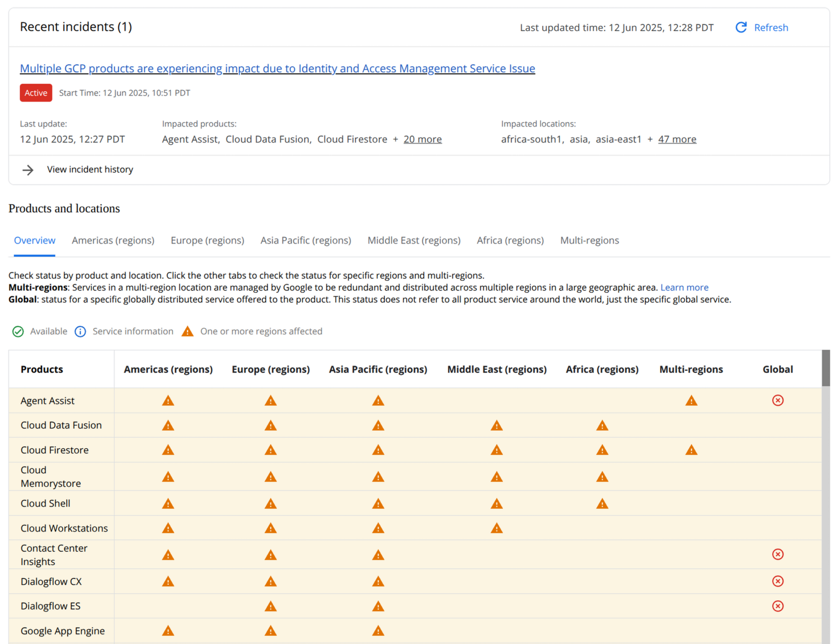
Task: Click the orange regions affected legend icon
Action: coord(187,331)
